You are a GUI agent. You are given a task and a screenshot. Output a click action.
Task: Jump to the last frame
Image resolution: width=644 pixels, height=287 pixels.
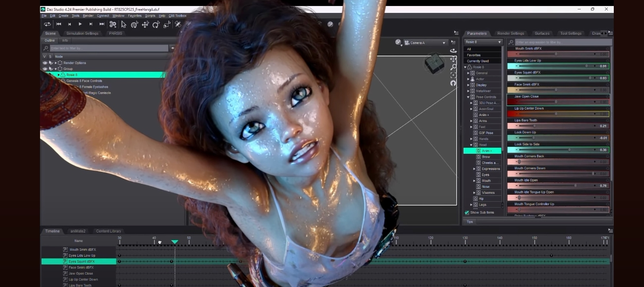[x=102, y=24]
